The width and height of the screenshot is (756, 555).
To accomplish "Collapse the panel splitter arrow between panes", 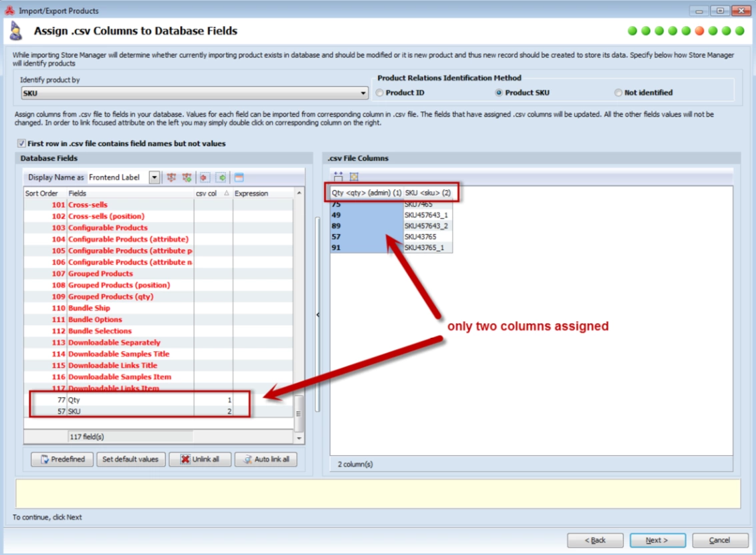I will (x=318, y=314).
